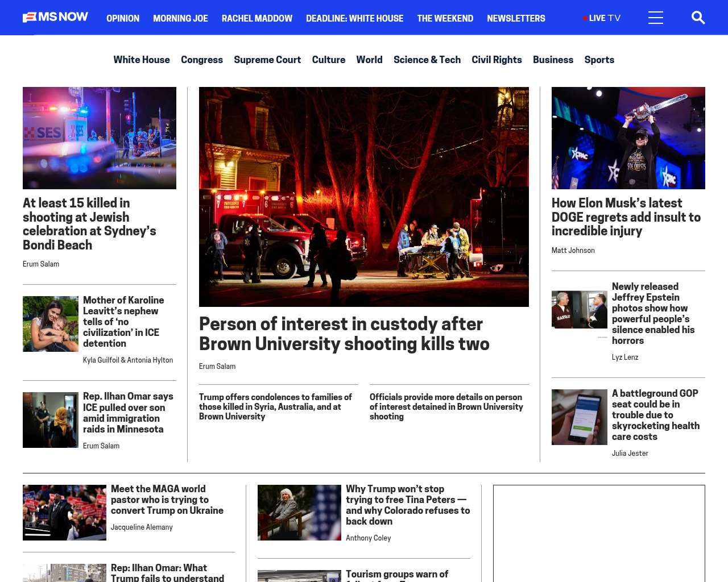The image size is (728, 582).
Task: Open the Opinion menu item
Action: point(123,18)
